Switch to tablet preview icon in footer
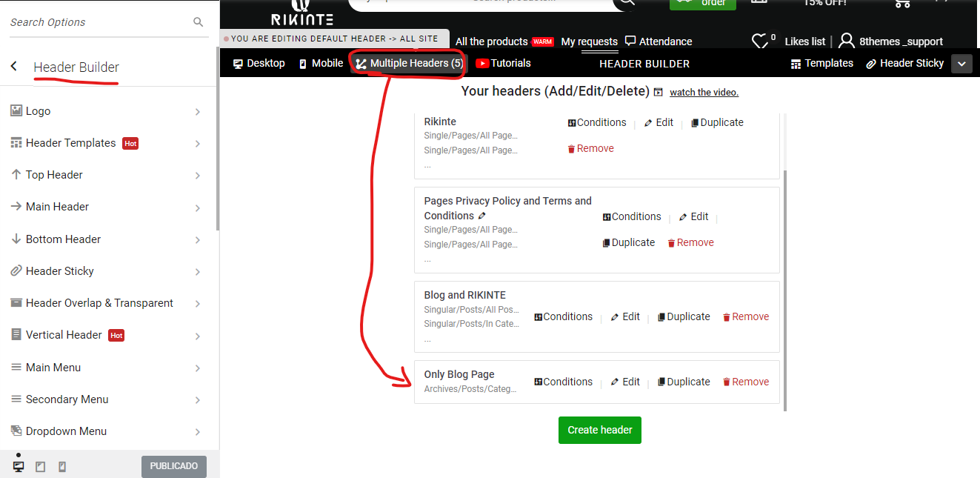Image resolution: width=980 pixels, height=478 pixels. tap(41, 467)
